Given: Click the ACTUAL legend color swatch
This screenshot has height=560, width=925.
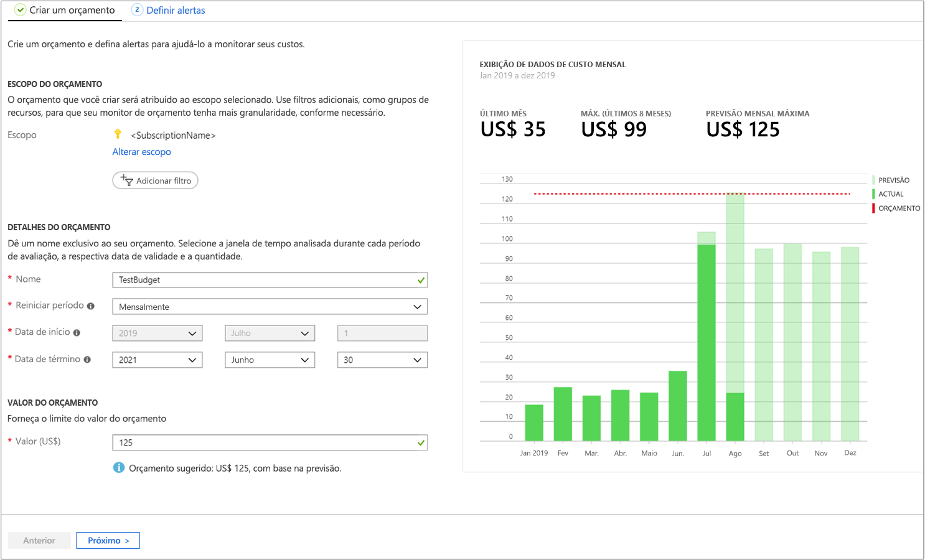Looking at the screenshot, I should pyautogui.click(x=874, y=194).
